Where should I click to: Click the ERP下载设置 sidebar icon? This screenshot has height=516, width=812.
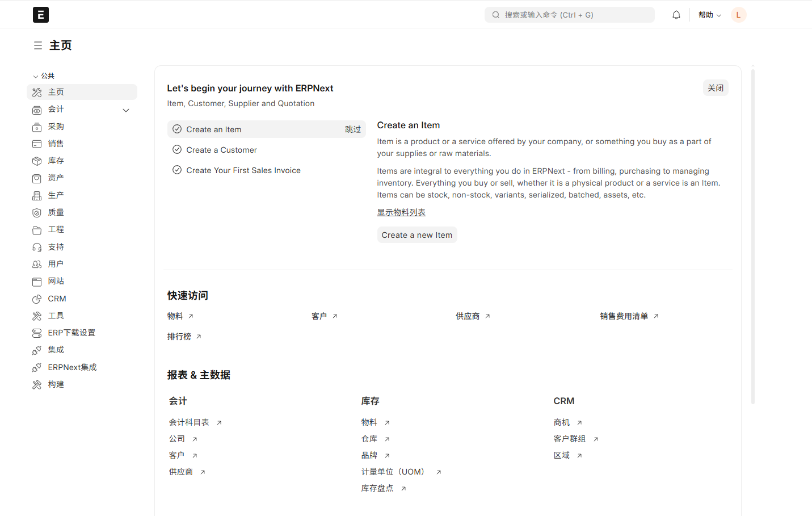pyautogui.click(x=37, y=333)
